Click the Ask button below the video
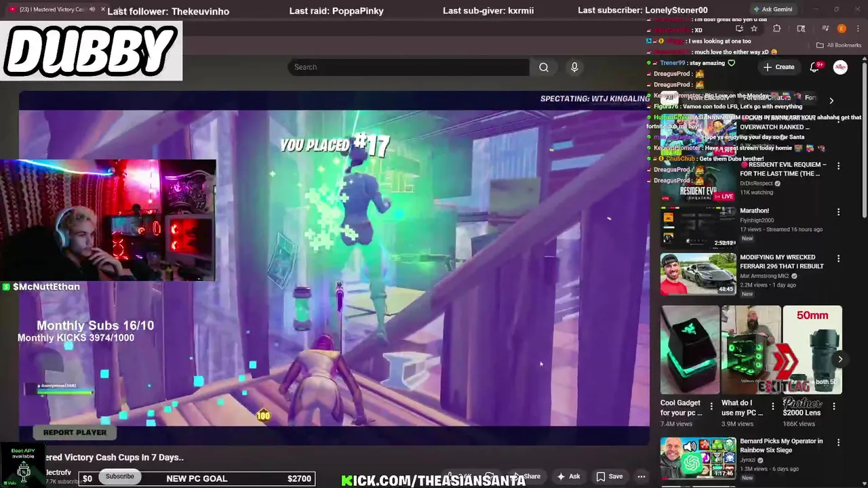This screenshot has height=488, width=868. coord(568,476)
